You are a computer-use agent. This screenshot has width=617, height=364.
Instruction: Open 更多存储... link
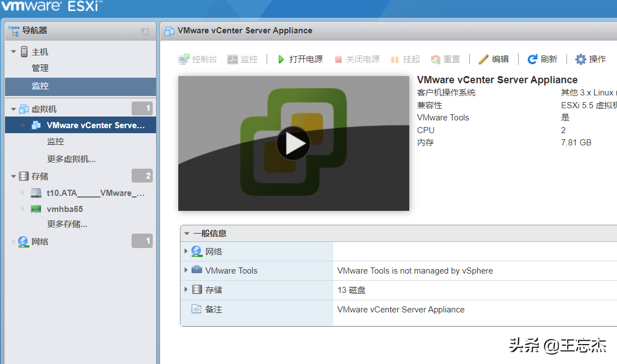(67, 224)
